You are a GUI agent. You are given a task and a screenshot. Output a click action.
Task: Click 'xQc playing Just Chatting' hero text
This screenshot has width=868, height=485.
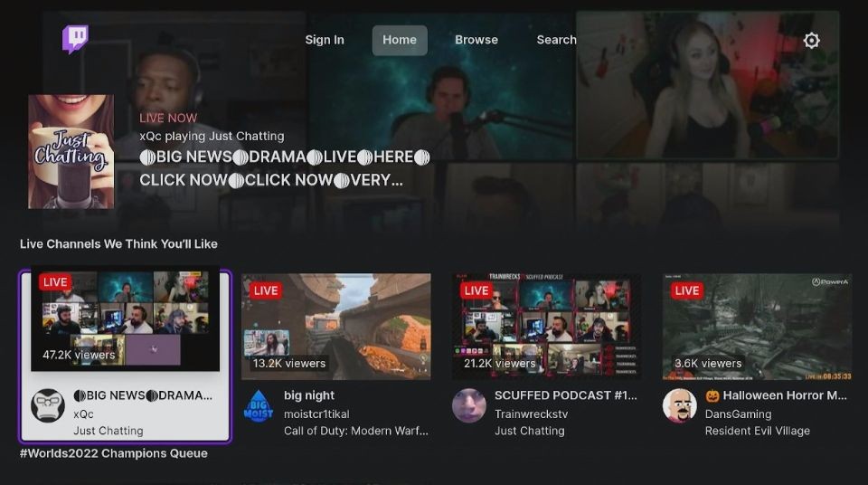pyautogui.click(x=212, y=136)
